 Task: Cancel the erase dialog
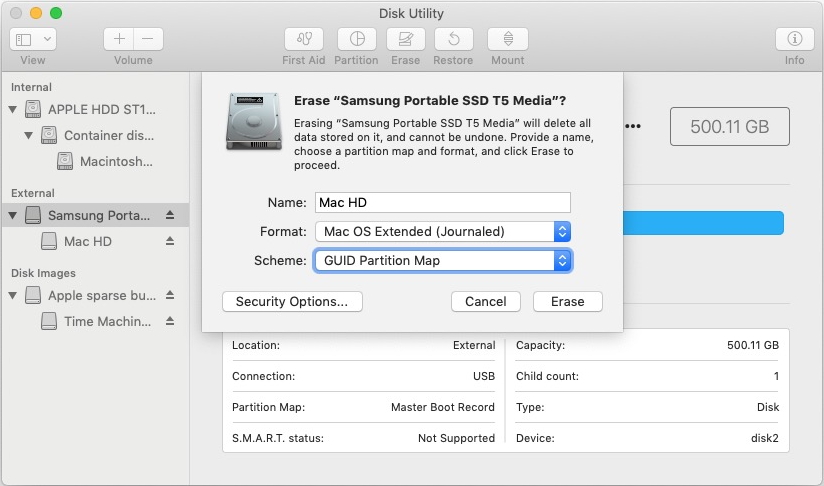[486, 302]
